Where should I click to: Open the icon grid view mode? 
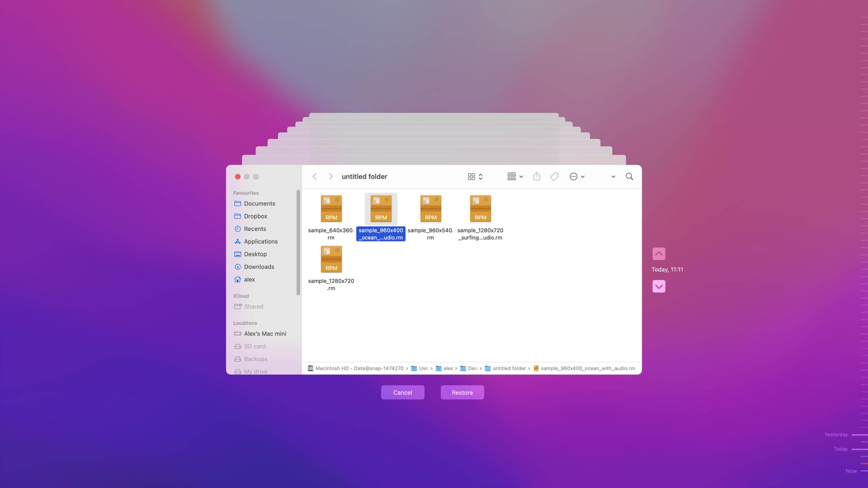(472, 176)
